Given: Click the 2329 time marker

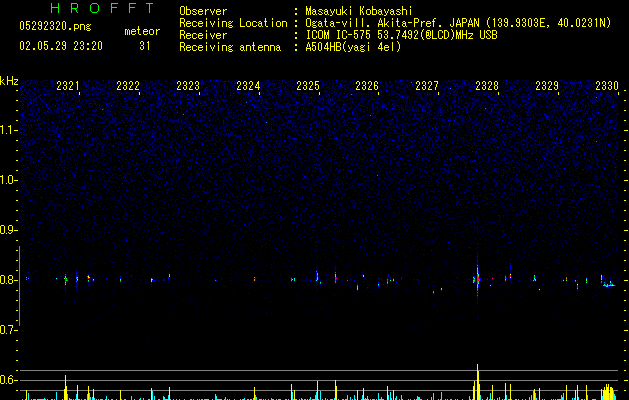Looking at the screenshot, I should (547, 85).
